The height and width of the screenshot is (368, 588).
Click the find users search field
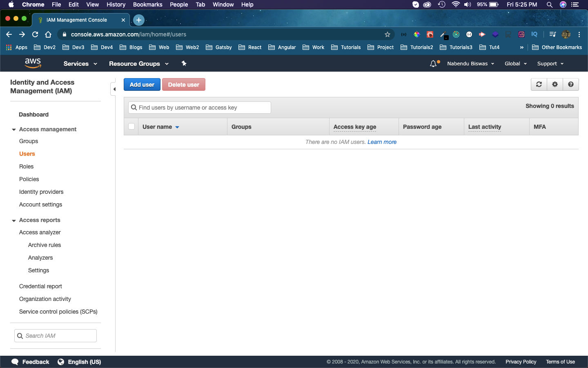point(200,108)
